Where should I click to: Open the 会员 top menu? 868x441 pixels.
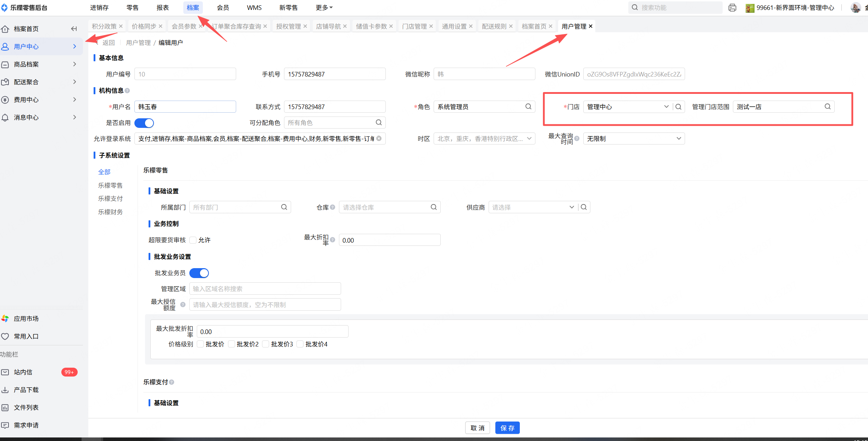point(223,7)
